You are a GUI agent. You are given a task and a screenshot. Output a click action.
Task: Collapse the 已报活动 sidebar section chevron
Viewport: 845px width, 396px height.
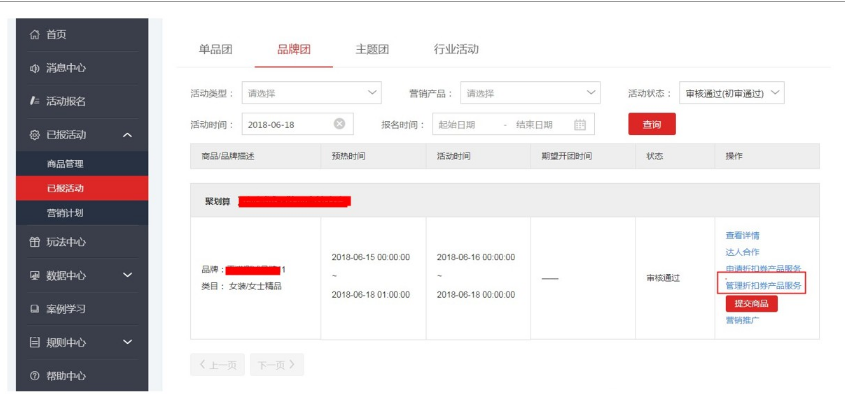(127, 135)
